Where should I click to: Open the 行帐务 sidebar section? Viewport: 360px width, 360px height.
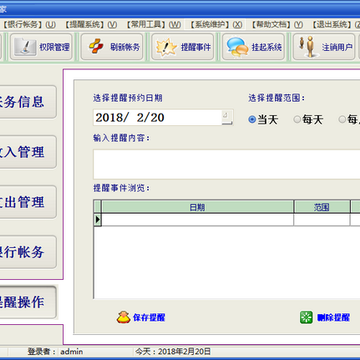(x=27, y=252)
